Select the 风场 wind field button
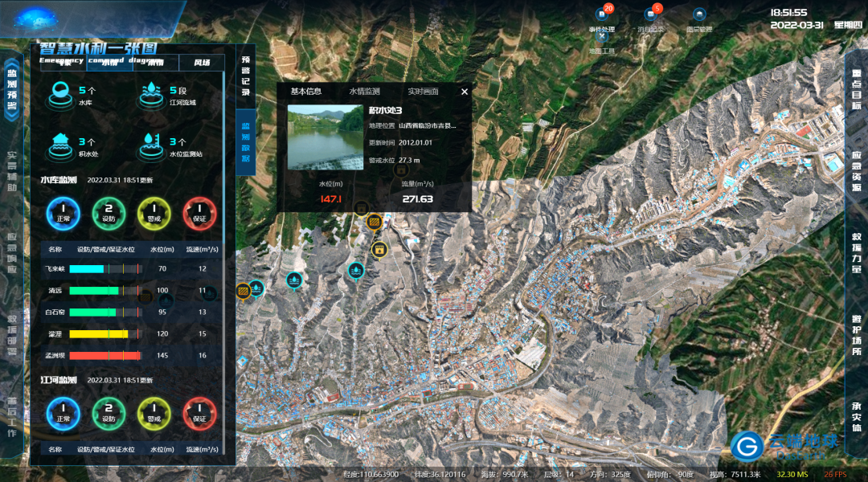Screen dimensions: 868x482 (x=202, y=63)
